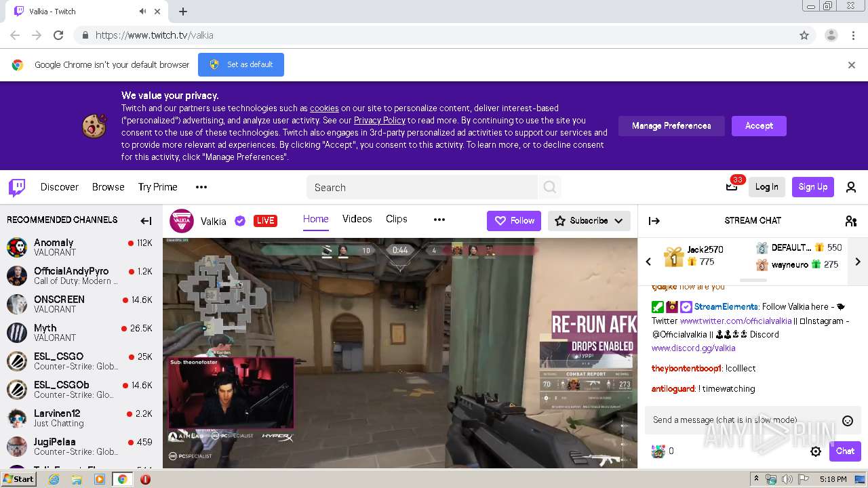Go to Browse page
Viewport: 868px width, 488px height.
click(x=108, y=187)
